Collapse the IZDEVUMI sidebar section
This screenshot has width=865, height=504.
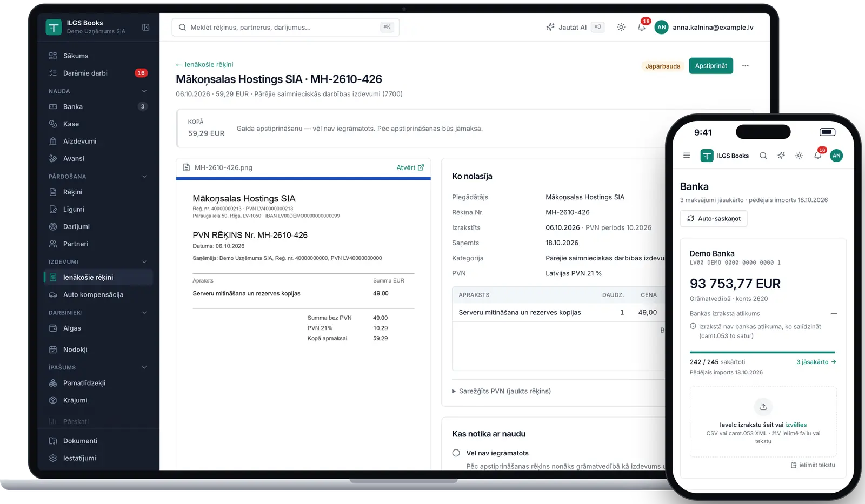[x=144, y=262]
